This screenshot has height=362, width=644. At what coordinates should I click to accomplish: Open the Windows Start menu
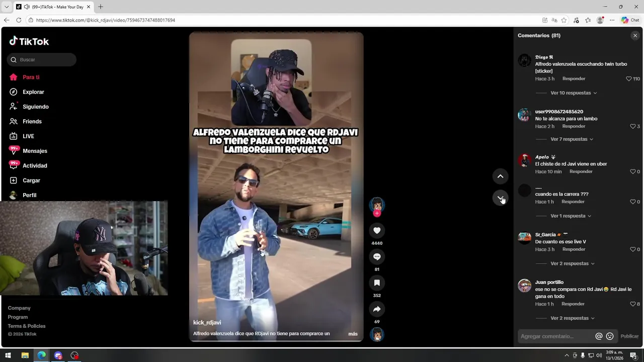click(8, 355)
